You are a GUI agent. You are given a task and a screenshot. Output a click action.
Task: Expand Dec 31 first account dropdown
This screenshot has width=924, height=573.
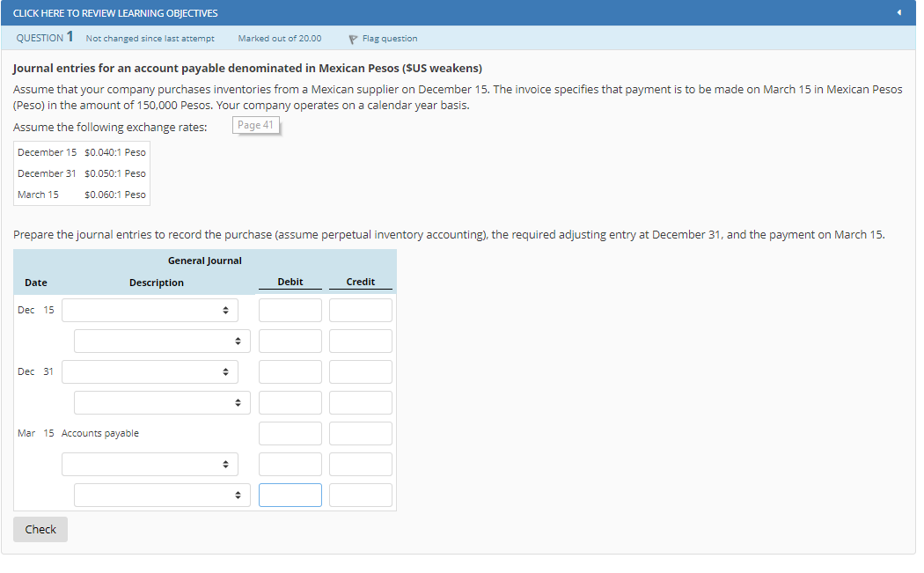click(x=150, y=371)
